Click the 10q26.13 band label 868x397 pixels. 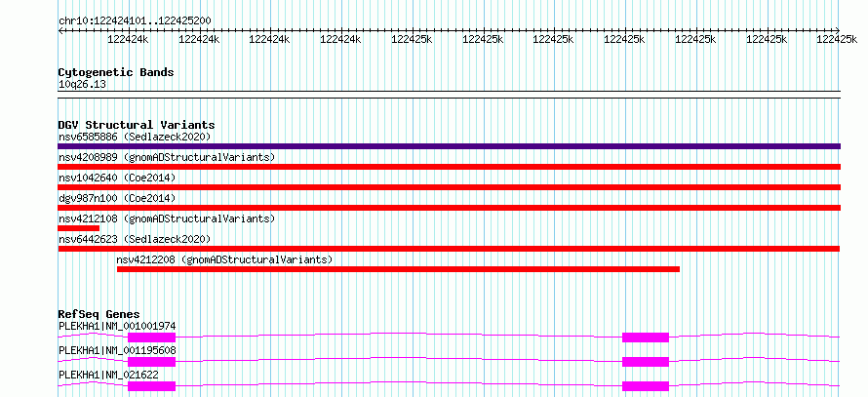(x=82, y=85)
